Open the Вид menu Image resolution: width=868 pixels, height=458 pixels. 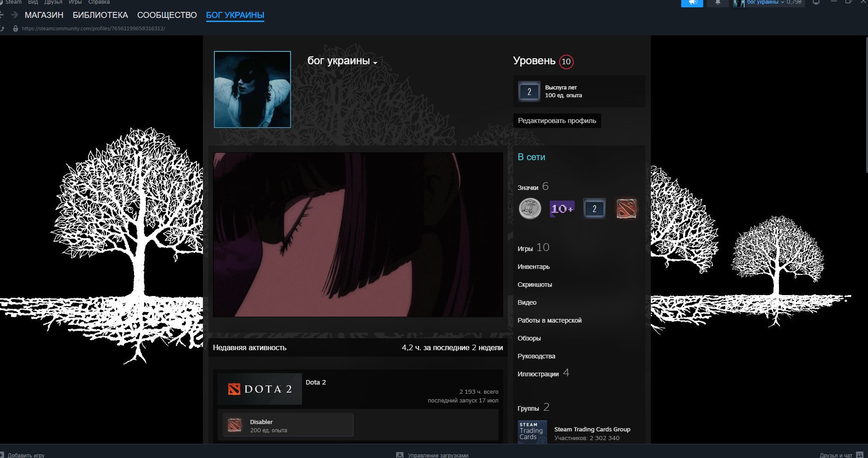click(x=33, y=2)
